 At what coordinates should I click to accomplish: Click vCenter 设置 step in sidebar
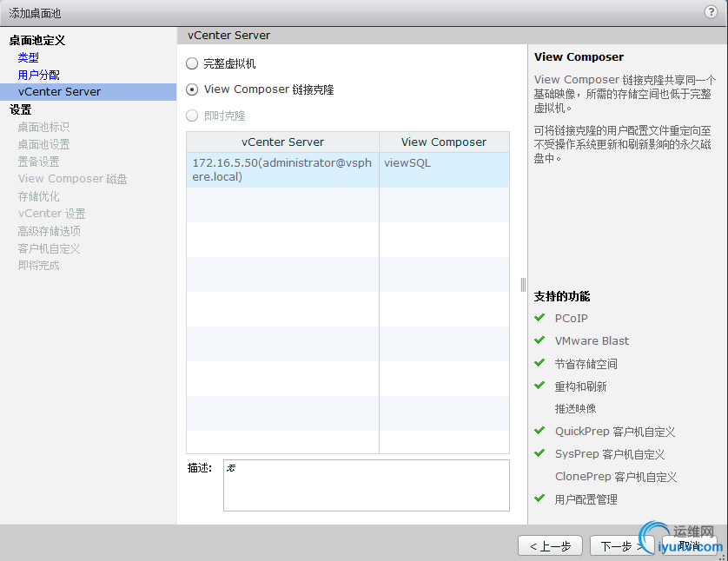(51, 214)
